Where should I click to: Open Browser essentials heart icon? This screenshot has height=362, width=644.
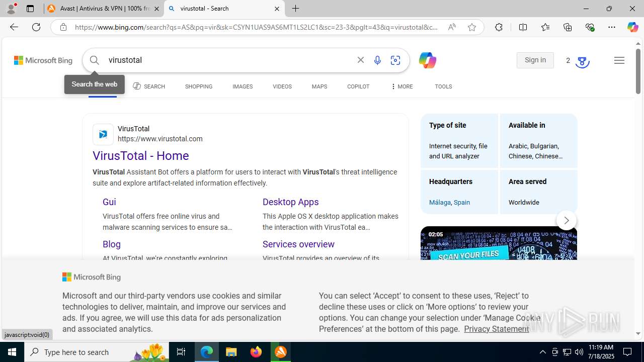pyautogui.click(x=590, y=27)
